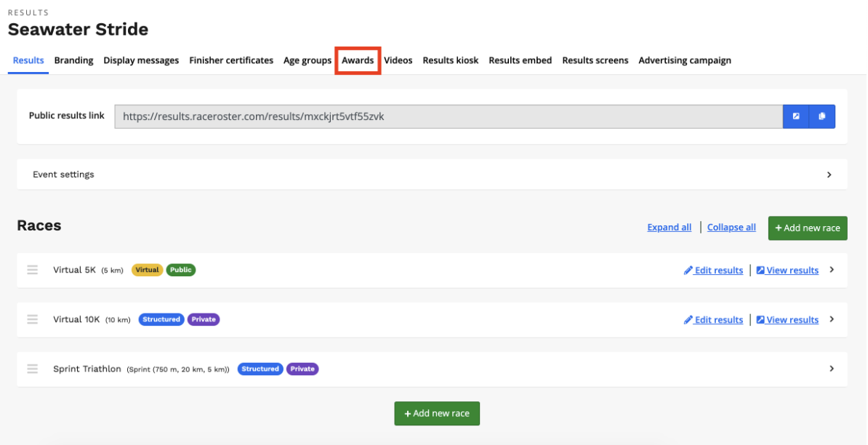Click the Virtual badge on Virtual 5K
Screen dimensions: 868x445
tap(148, 270)
